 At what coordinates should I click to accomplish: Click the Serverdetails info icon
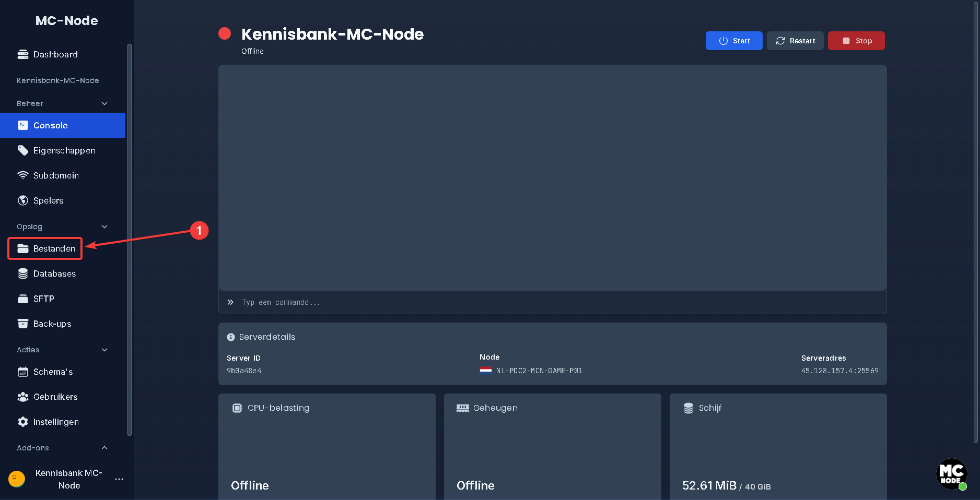tap(231, 337)
